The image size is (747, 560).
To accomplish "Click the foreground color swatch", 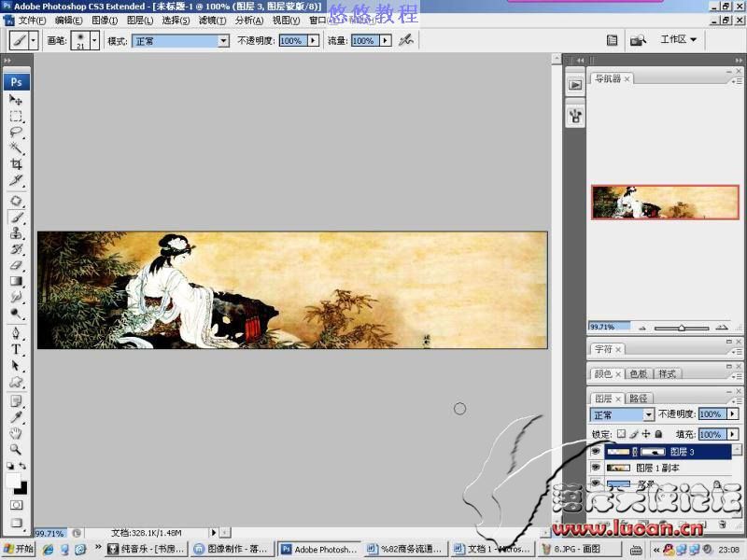I will pyautogui.click(x=13, y=480).
